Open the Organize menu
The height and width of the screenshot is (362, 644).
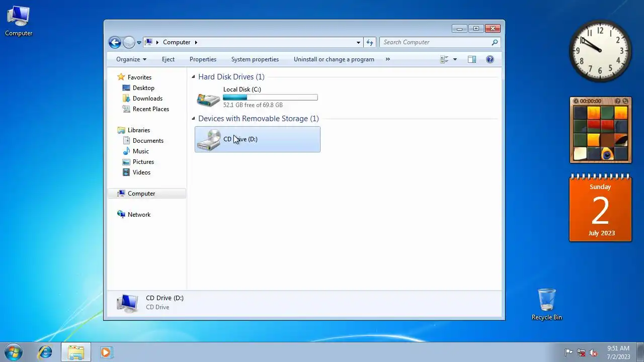tap(131, 59)
